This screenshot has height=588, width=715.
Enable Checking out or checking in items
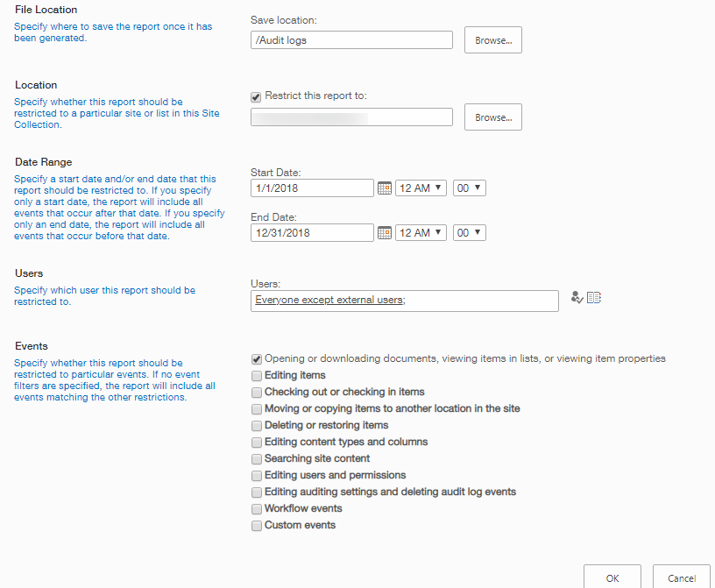(x=256, y=393)
